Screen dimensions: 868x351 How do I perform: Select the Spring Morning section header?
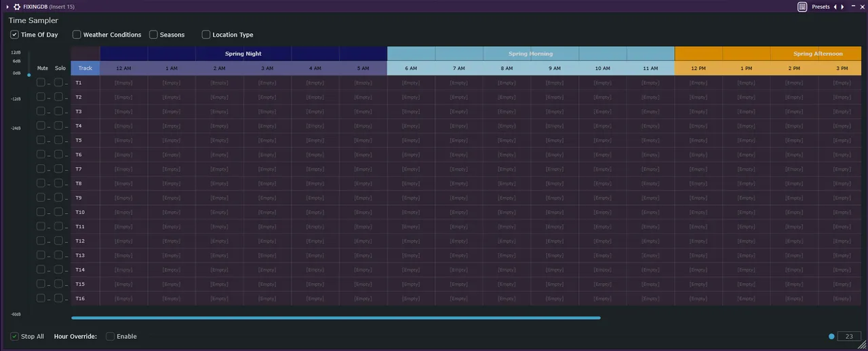(531, 54)
